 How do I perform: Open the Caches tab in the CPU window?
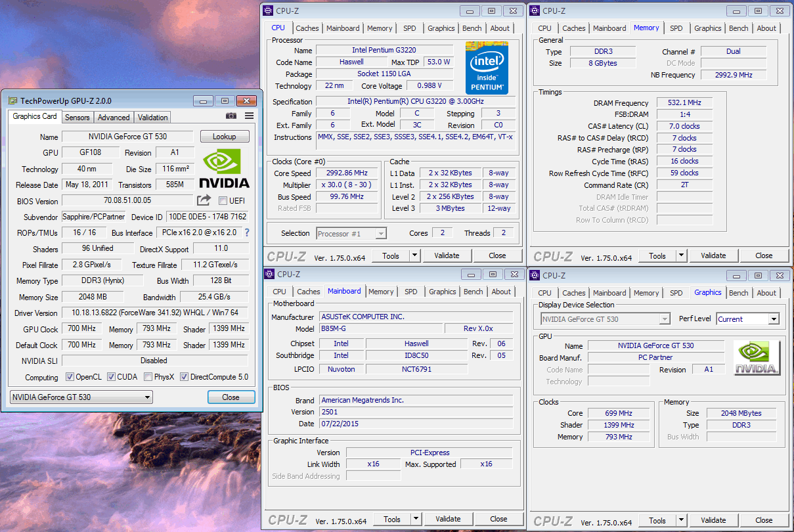pos(307,28)
